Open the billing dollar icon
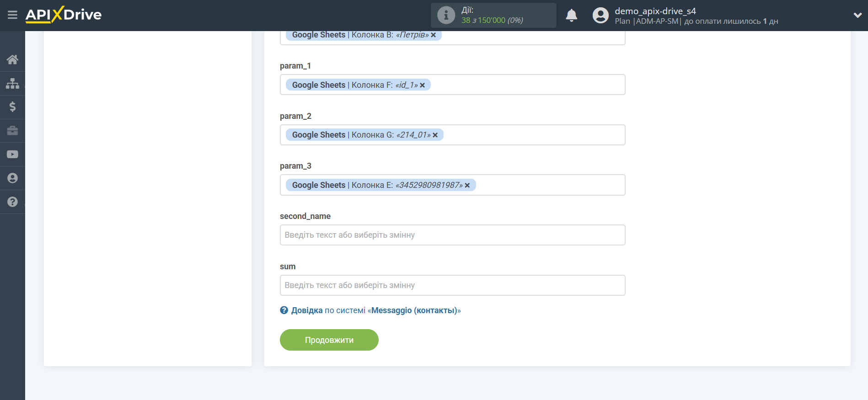This screenshot has height=400, width=868. (x=12, y=107)
